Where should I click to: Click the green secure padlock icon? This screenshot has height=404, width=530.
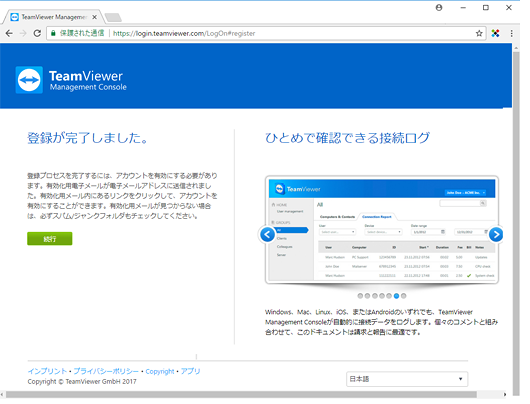tap(53, 33)
